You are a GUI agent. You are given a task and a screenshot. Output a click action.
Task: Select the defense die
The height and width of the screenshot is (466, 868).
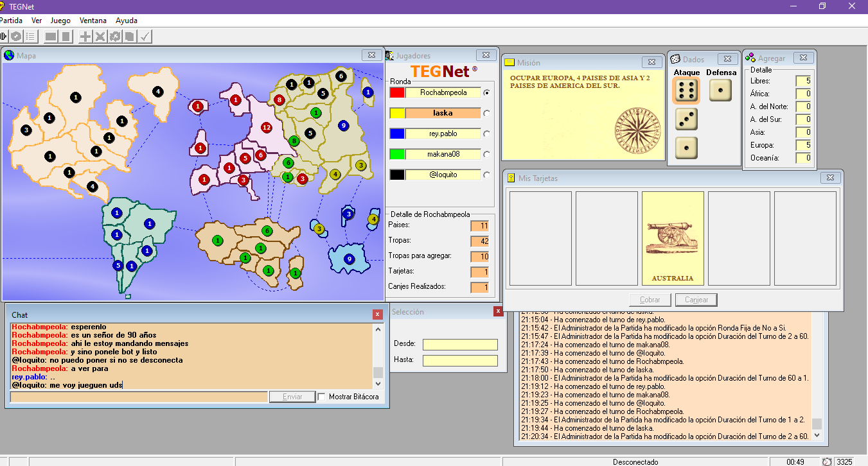point(721,91)
